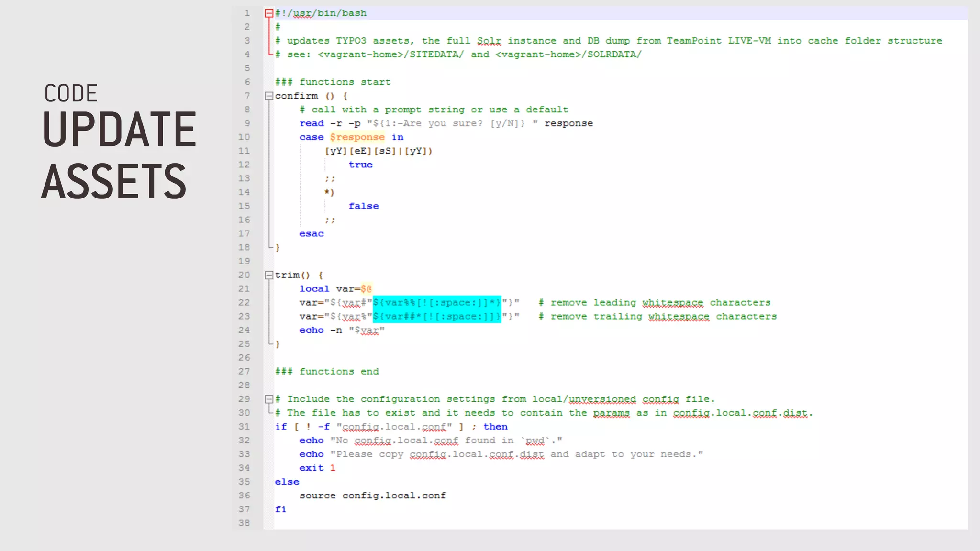This screenshot has height=551, width=980.
Task: Click 'echo -n "$var"' on line 24
Action: 342,331
